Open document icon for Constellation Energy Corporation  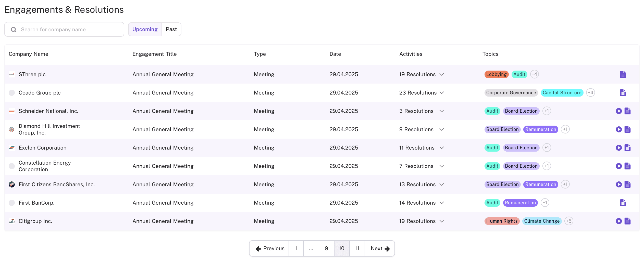pos(627,166)
